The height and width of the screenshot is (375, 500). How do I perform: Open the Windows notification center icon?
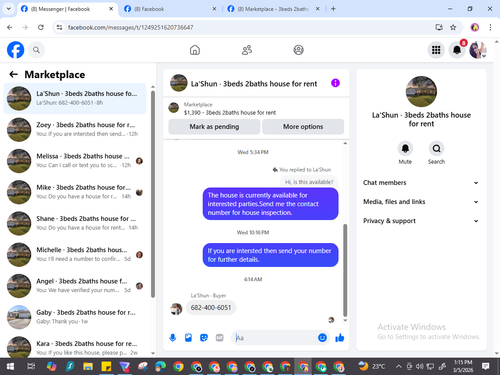[486, 367]
